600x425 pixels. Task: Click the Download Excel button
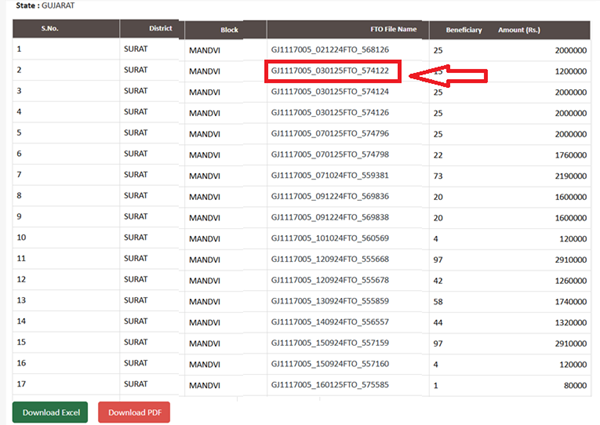pyautogui.click(x=50, y=412)
